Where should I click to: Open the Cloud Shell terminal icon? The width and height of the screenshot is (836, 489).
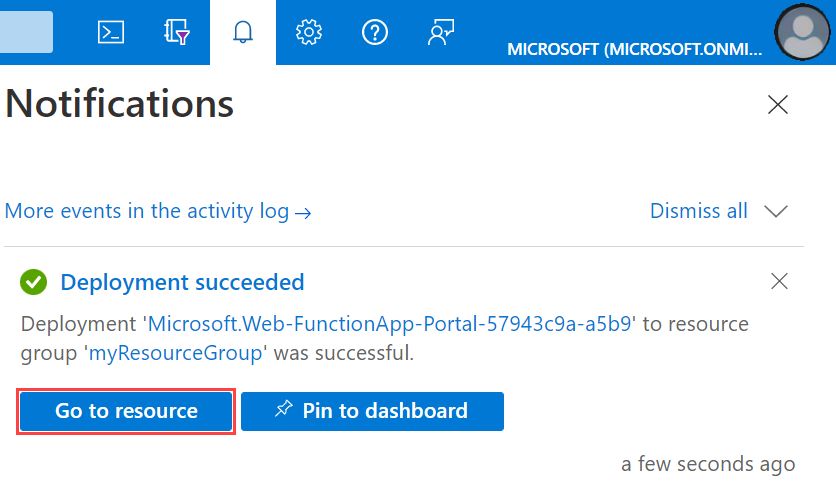[111, 33]
